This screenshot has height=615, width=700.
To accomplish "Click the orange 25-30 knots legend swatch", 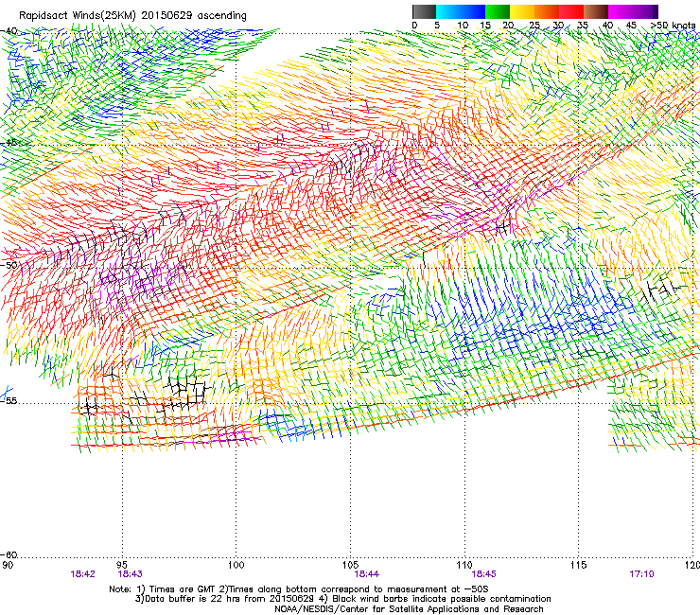I will (x=547, y=11).
